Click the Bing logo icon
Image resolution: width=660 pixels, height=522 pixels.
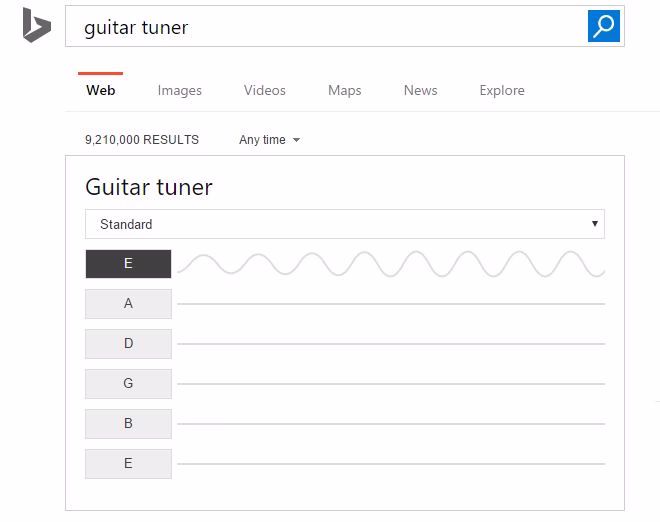pos(37,25)
